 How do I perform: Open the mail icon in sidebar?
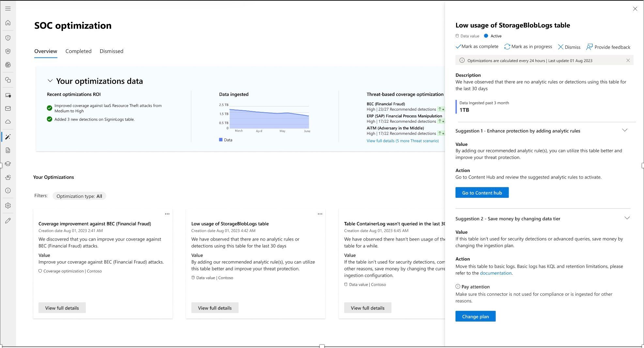8,108
